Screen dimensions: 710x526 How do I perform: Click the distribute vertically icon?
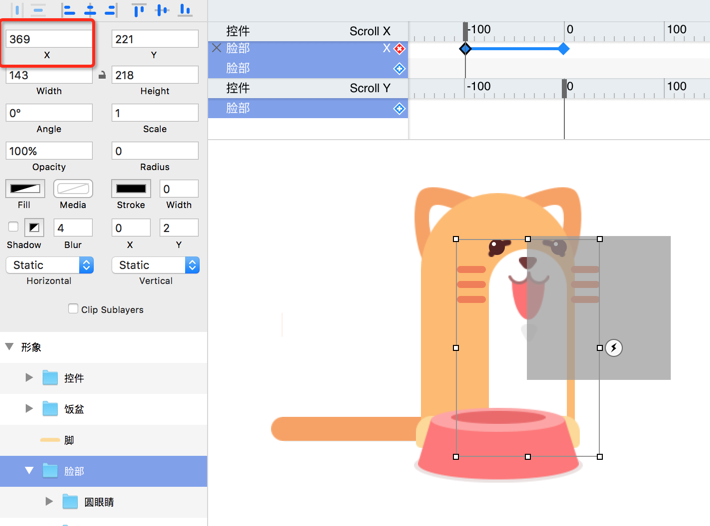[38, 10]
